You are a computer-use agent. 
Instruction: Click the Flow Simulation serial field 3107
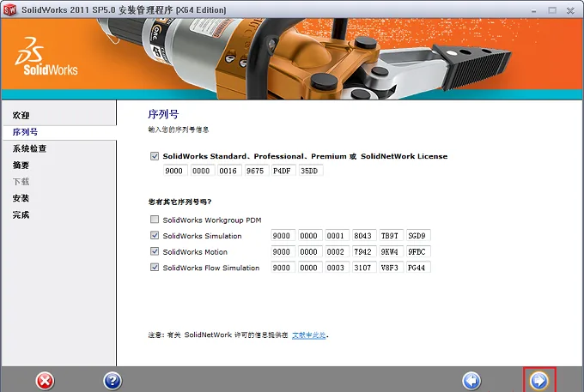364,268
